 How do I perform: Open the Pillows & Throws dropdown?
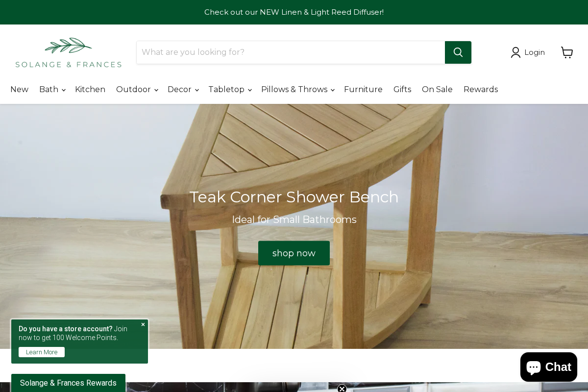(x=297, y=90)
